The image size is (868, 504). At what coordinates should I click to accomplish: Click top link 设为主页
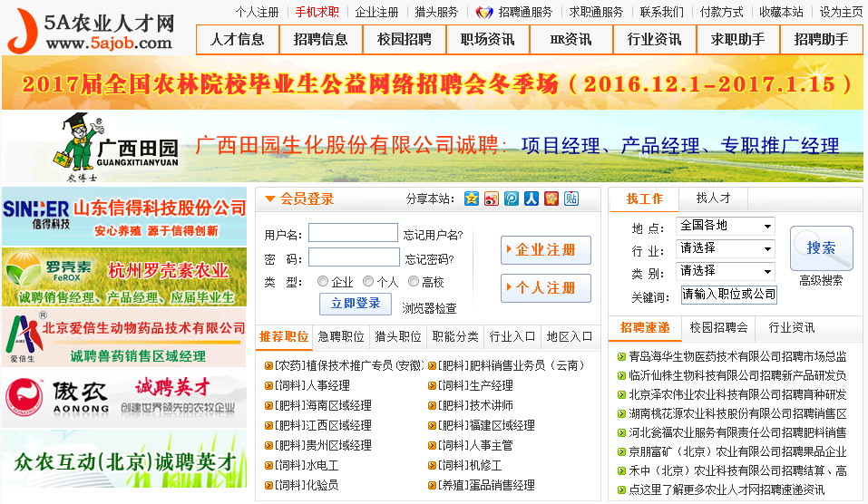tap(841, 12)
